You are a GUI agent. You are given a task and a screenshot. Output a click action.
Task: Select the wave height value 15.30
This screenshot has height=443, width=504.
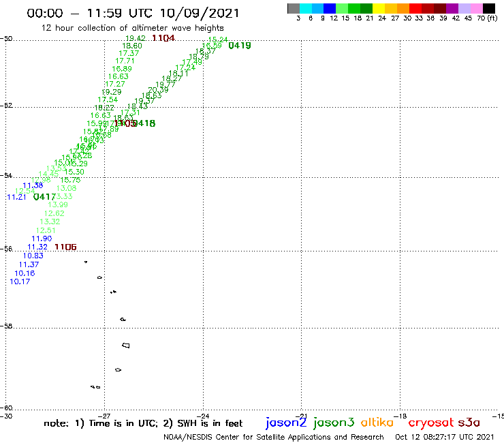(x=74, y=172)
